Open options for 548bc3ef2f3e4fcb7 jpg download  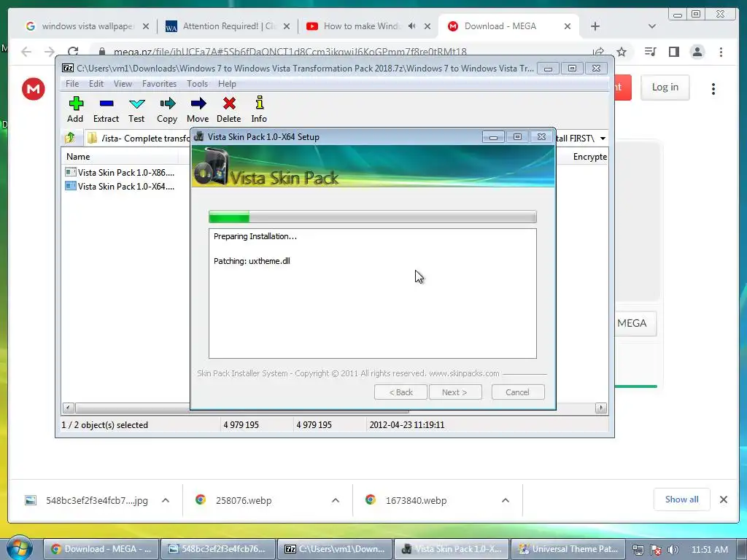pyautogui.click(x=166, y=500)
